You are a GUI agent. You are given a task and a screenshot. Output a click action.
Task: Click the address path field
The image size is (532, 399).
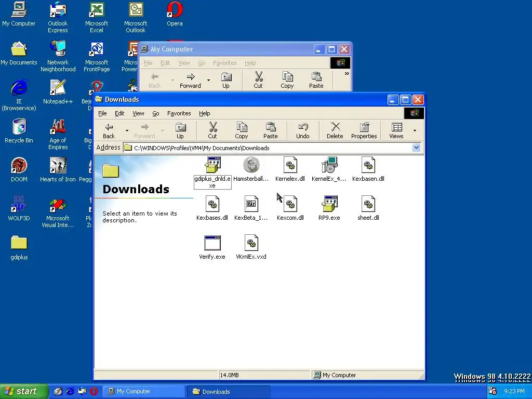[x=268, y=148]
